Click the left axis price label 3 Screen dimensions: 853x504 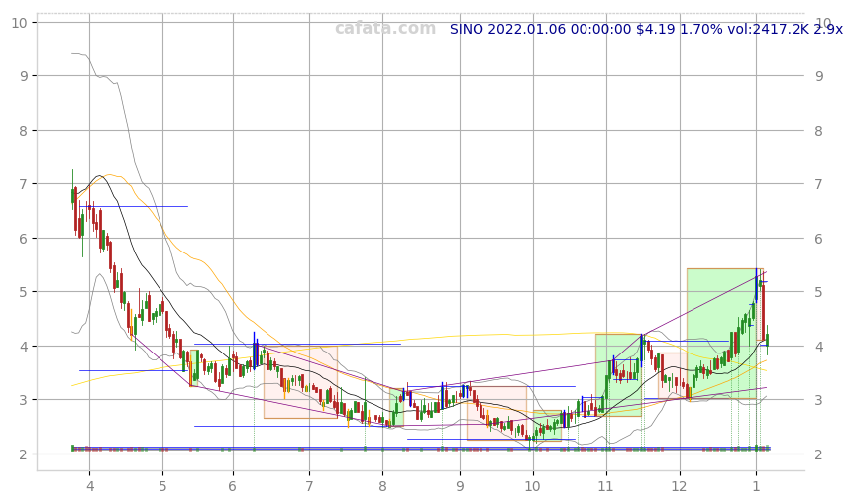click(24, 400)
